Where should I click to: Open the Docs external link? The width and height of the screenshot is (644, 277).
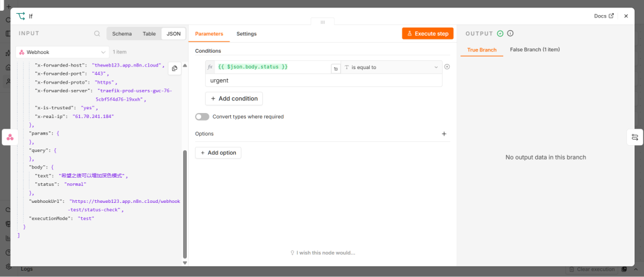(x=604, y=16)
